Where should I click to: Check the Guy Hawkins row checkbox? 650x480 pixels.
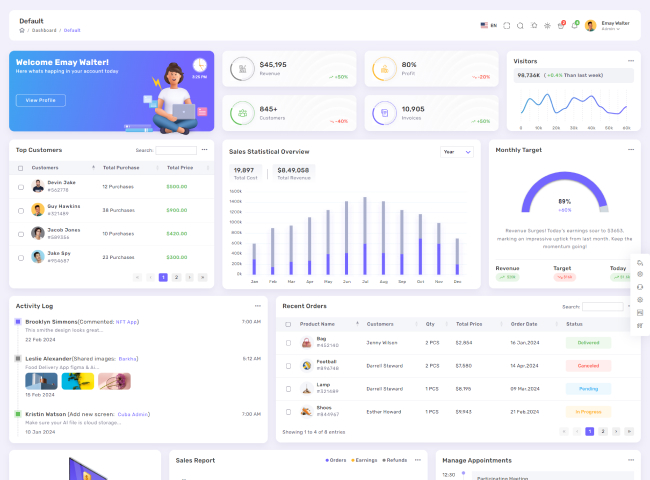tap(21, 210)
